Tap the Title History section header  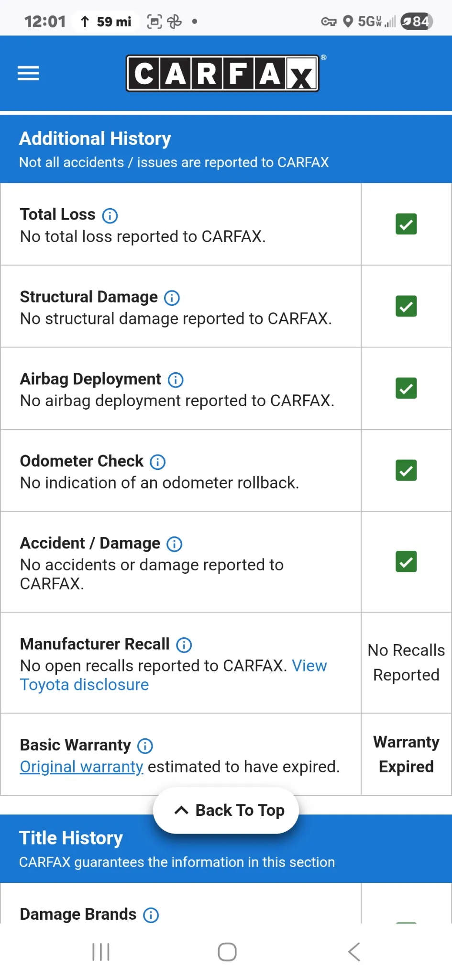(71, 838)
